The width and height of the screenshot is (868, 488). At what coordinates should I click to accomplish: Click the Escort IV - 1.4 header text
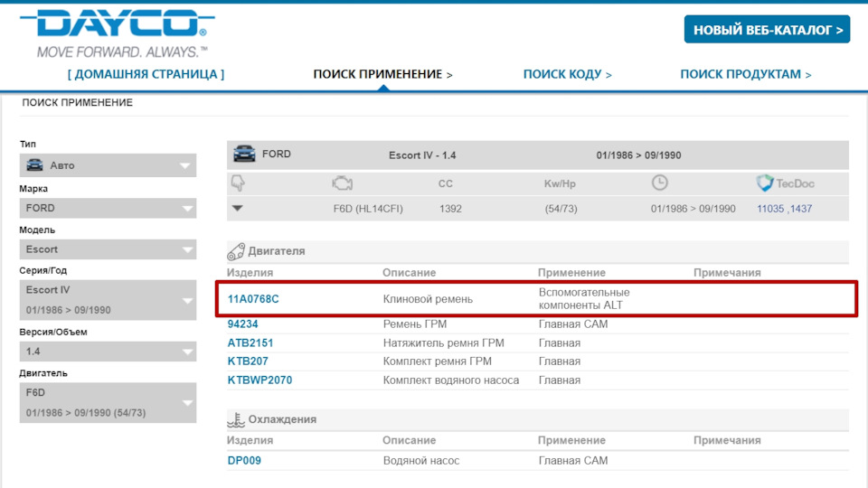coord(422,155)
